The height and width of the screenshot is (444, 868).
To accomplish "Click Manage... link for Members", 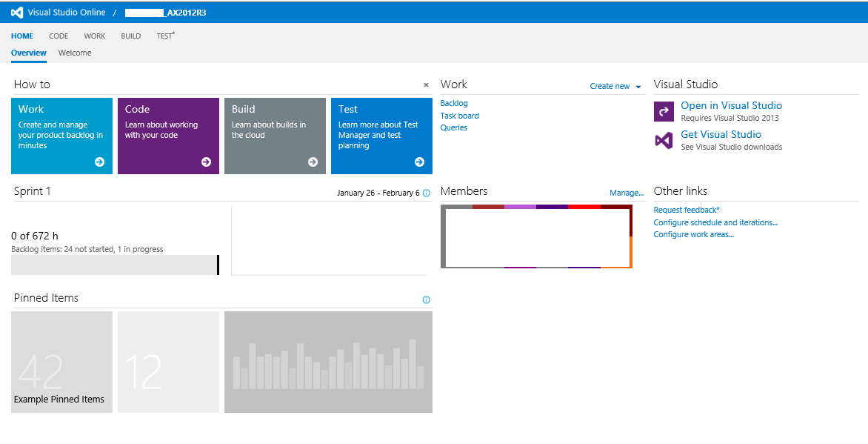I will click(626, 193).
